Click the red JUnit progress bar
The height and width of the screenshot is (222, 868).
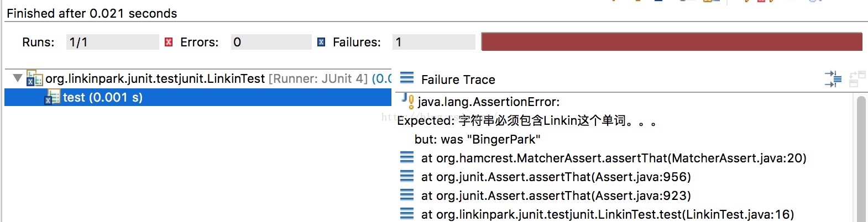coord(672,41)
